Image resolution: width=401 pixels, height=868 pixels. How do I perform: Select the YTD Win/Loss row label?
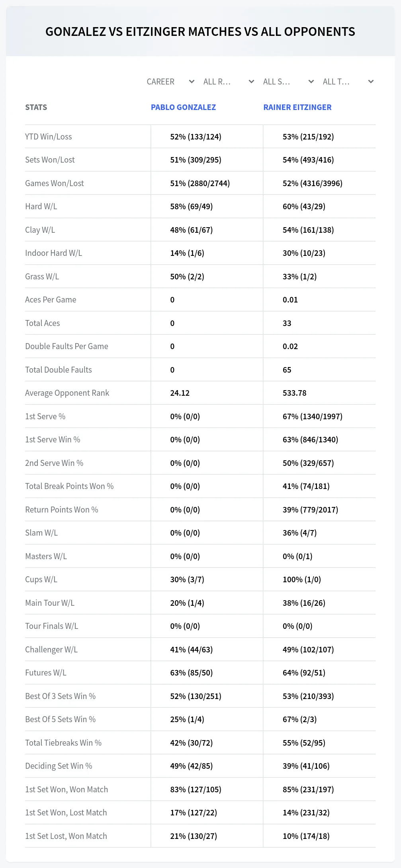[49, 137]
